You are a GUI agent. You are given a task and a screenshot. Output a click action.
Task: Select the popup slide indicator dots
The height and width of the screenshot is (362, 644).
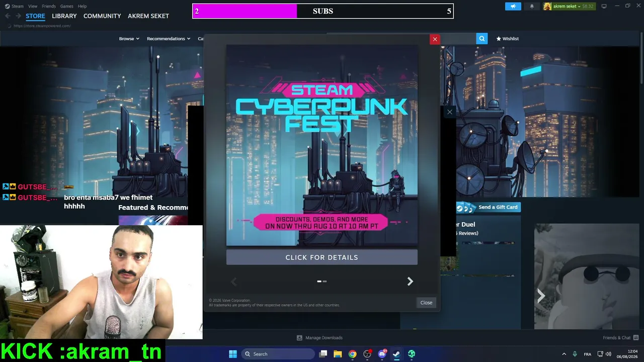322,282
